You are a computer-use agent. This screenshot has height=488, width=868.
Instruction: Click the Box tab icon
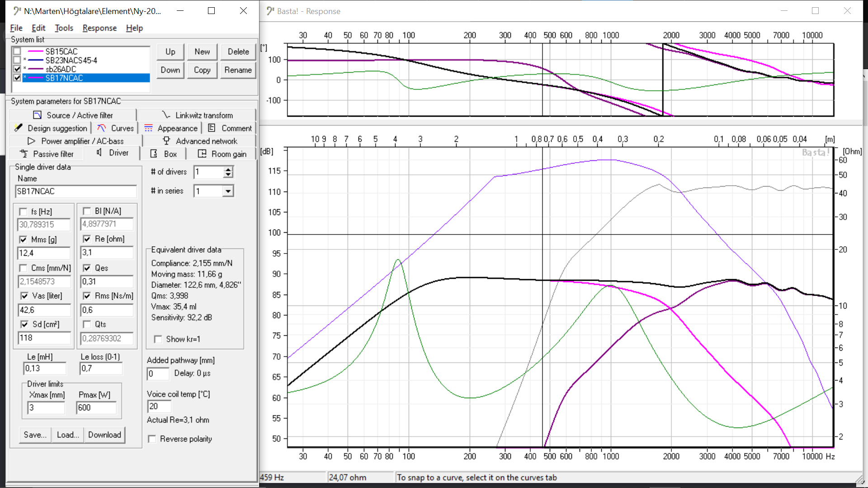coord(154,154)
